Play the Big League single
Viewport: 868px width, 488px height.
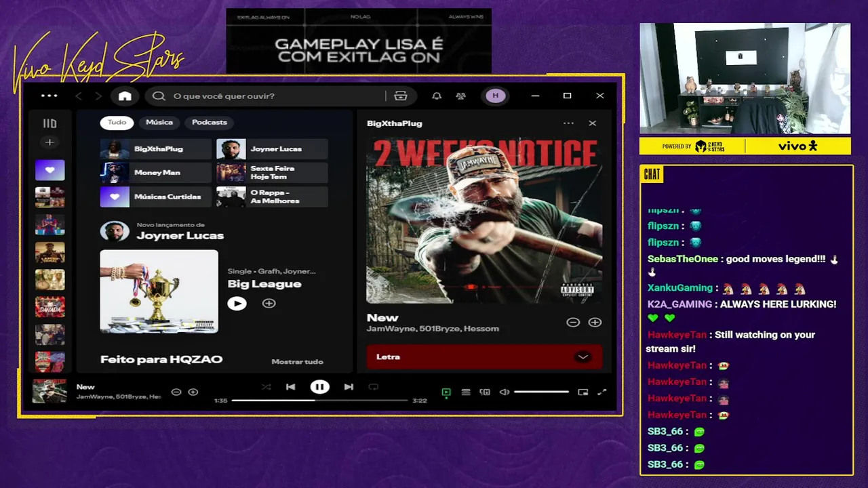[237, 304]
